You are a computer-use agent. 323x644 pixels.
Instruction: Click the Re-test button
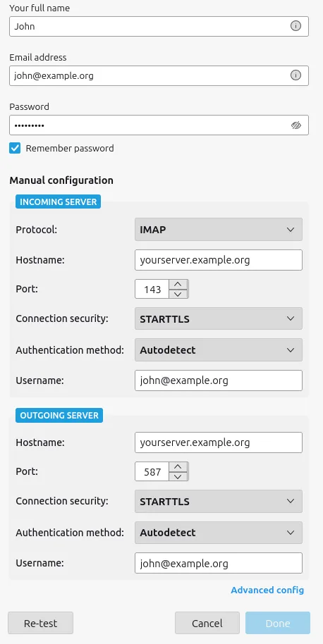tap(41, 623)
